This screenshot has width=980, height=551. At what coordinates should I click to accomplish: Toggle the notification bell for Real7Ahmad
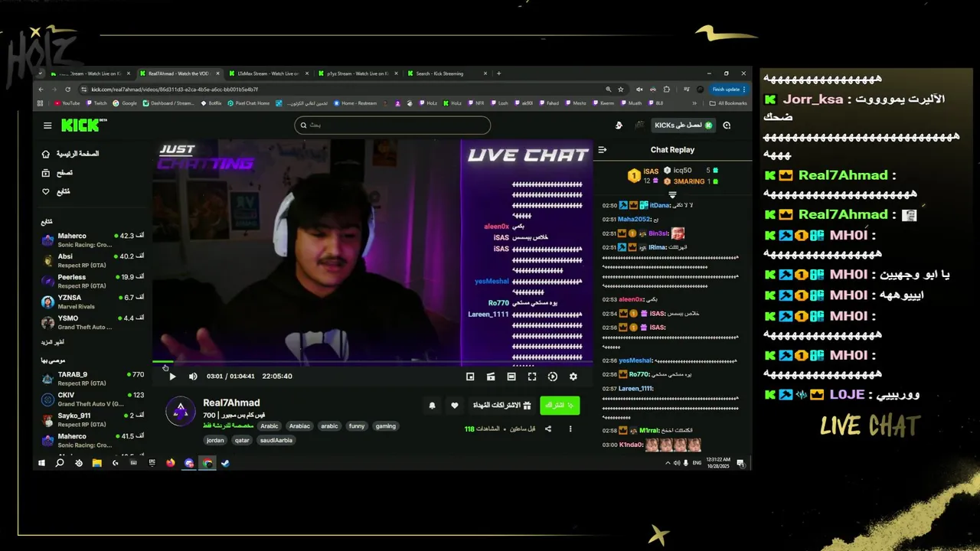click(x=432, y=406)
